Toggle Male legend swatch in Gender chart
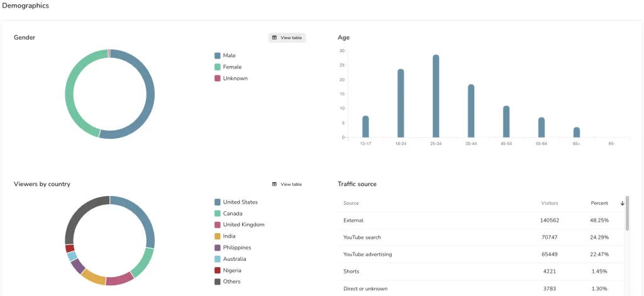The height and width of the screenshot is (296, 644). pyautogui.click(x=218, y=55)
